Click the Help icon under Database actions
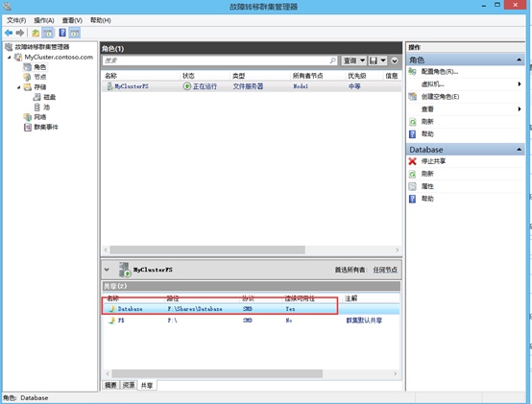Viewport: 532px width, 404px height. click(412, 199)
